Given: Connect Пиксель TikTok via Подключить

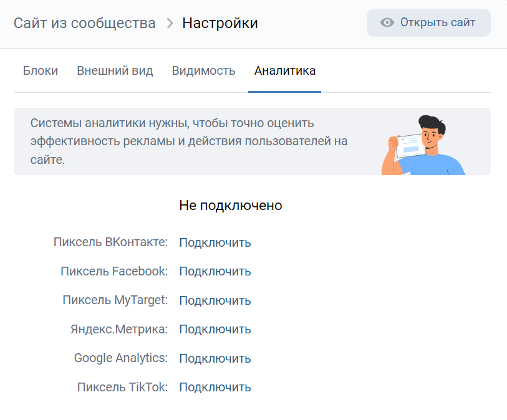Looking at the screenshot, I should click(215, 387).
